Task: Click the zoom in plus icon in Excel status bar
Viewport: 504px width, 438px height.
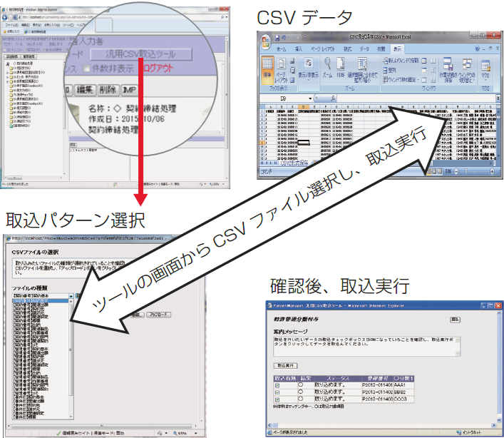Action: point(492,172)
